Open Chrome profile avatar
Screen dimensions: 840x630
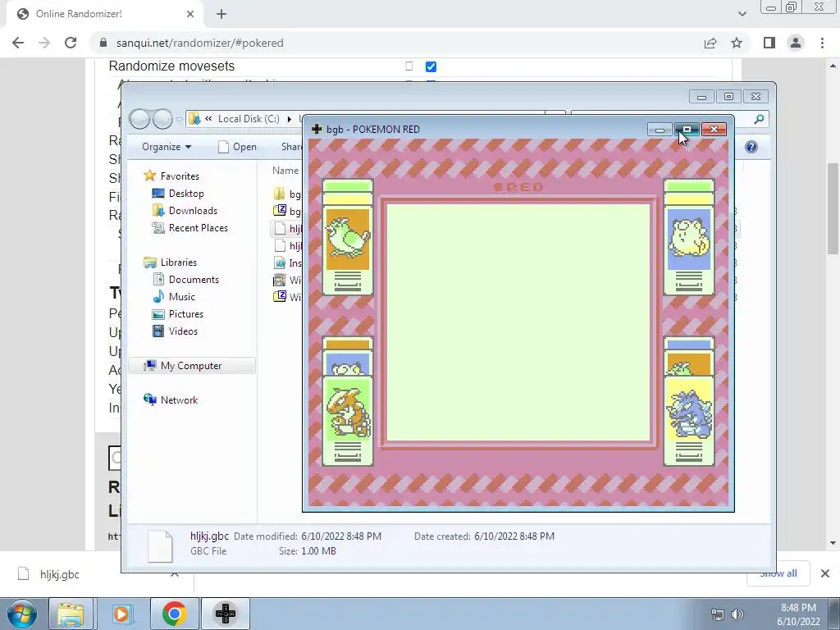click(x=796, y=43)
